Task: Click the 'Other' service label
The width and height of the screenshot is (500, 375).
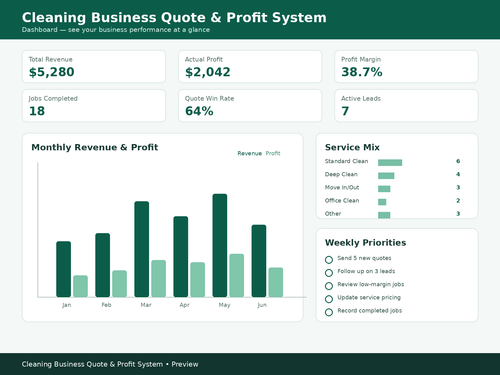Action: click(333, 214)
